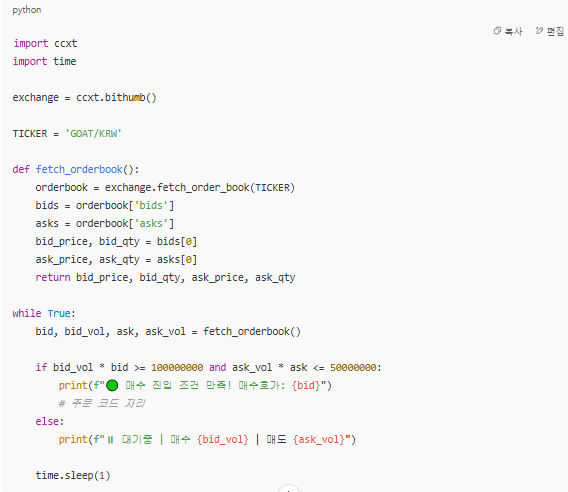Click the number 50000000

coord(353,368)
